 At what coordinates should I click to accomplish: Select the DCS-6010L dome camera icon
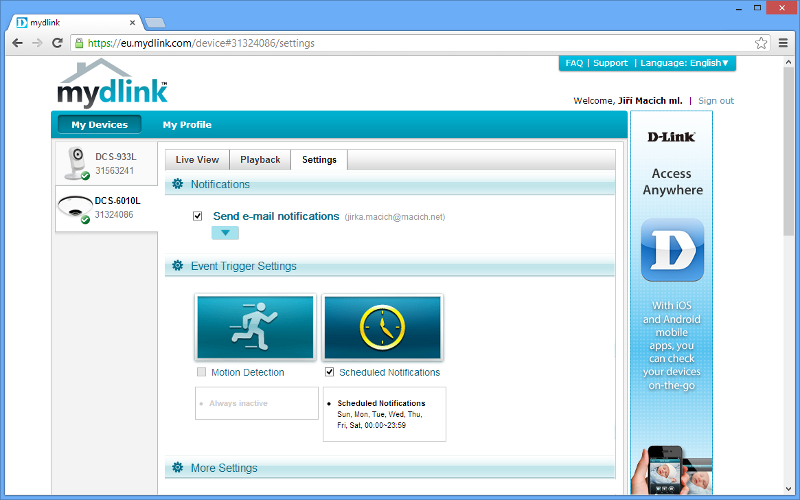[73, 207]
